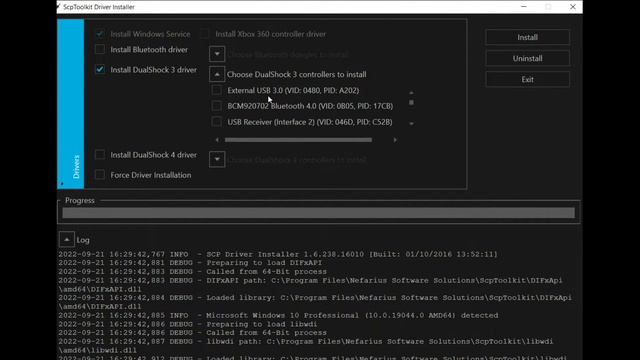Click device list scroll left arrow

click(217, 140)
